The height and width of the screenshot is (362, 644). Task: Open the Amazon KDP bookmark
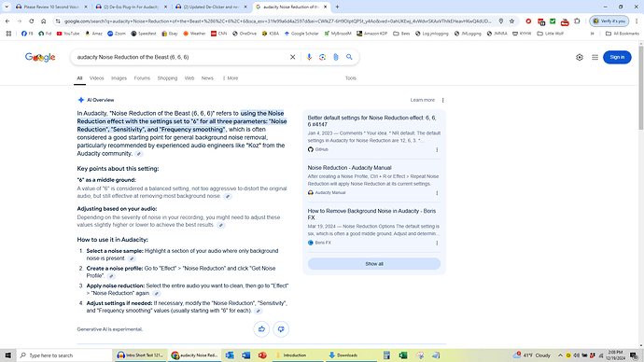371,34
